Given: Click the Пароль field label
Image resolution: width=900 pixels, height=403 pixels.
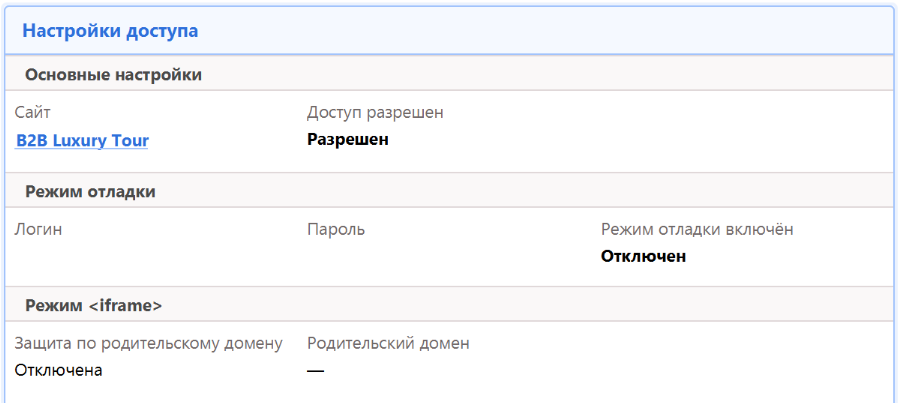Looking at the screenshot, I should [336, 229].
